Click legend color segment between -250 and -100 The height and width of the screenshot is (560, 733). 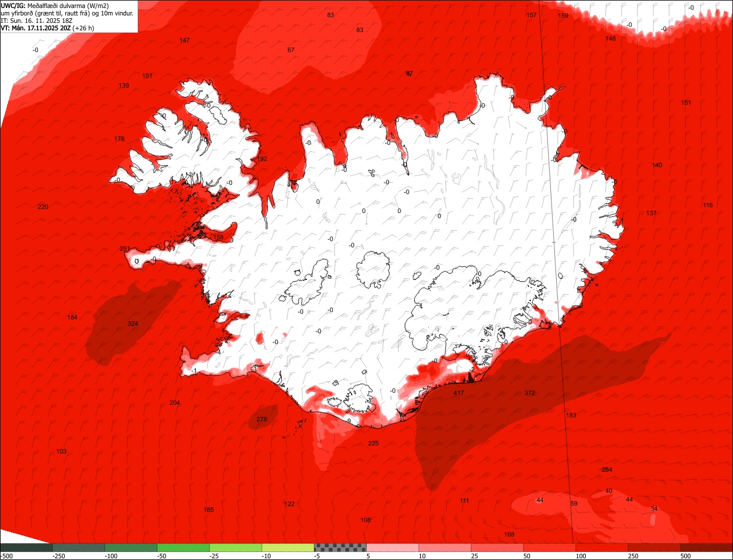point(78,547)
